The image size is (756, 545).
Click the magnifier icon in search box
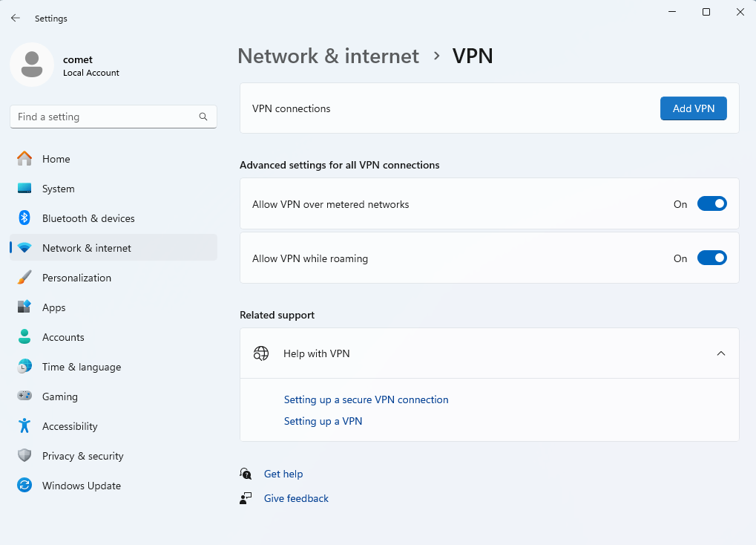click(203, 117)
